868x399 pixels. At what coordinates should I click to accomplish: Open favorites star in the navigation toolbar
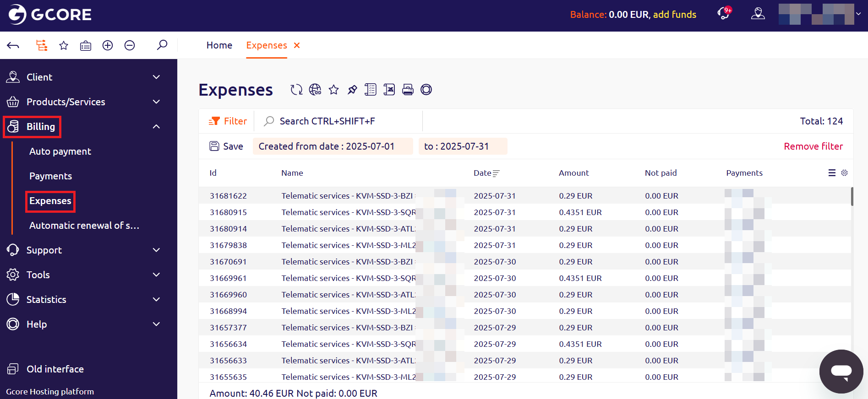point(64,45)
